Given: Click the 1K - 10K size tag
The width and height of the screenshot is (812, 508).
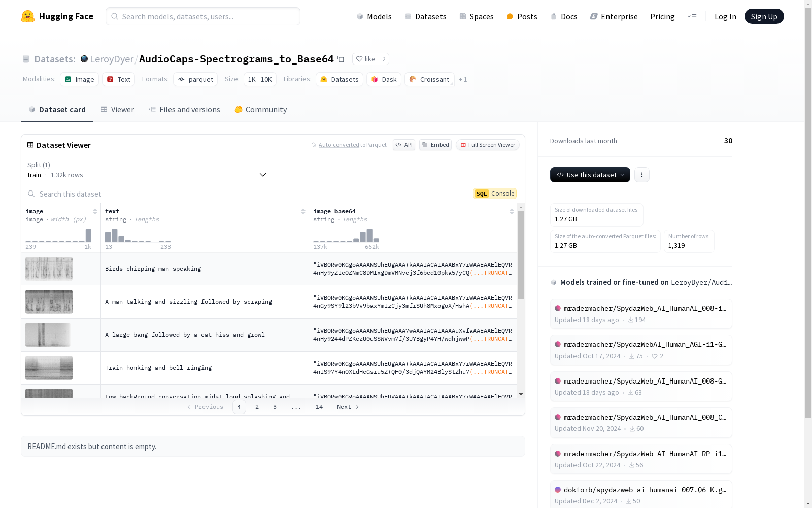Looking at the screenshot, I should (260, 79).
